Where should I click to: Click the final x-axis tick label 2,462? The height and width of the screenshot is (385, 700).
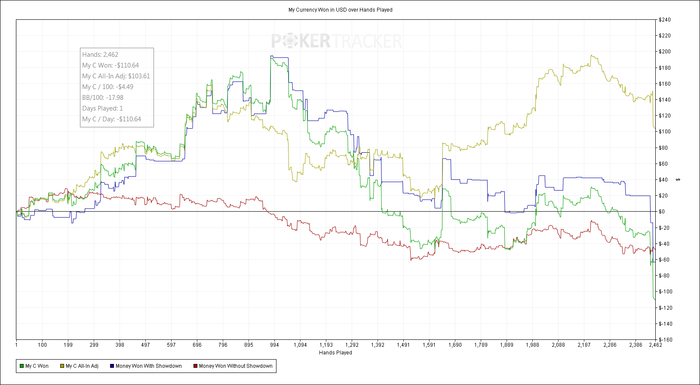coord(655,345)
